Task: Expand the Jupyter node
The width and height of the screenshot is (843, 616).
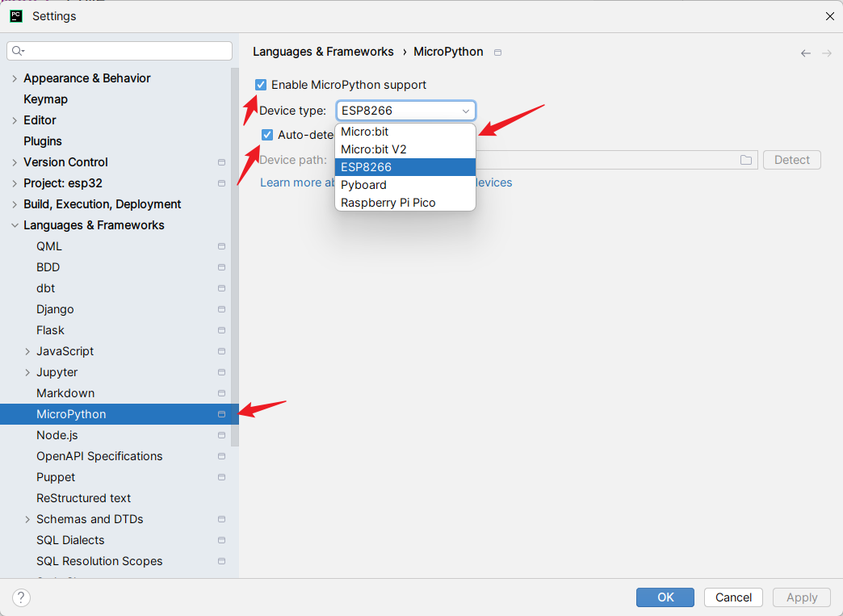Action: click(x=27, y=372)
